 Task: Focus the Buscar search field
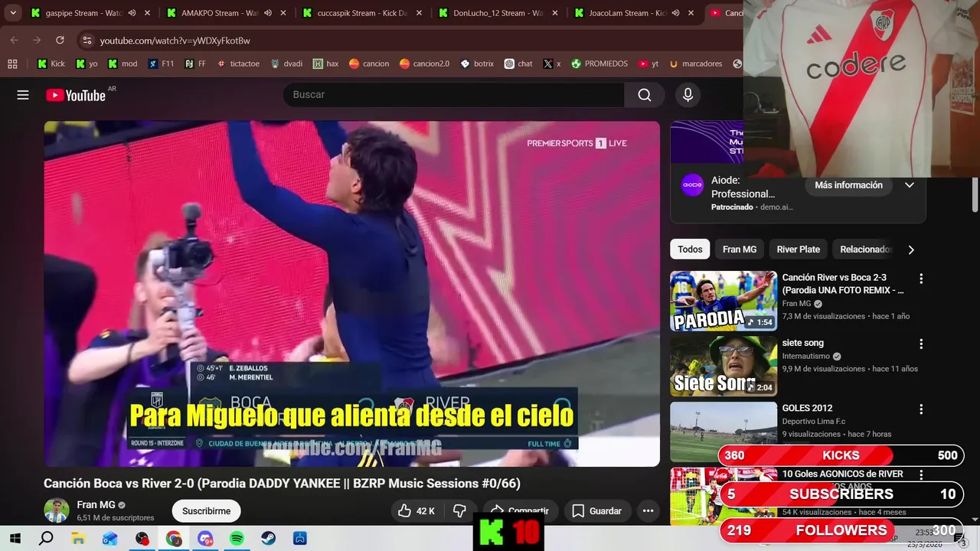454,95
